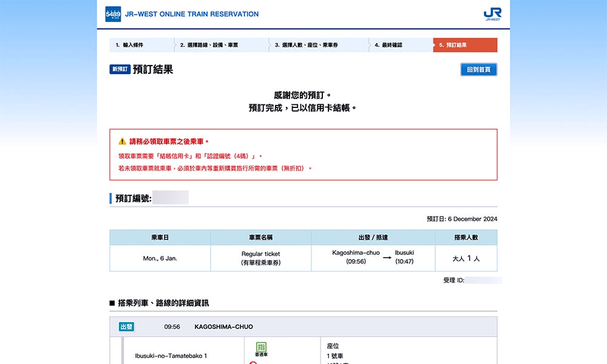Viewport: 607px width, 364px height.
Task: Click the line about 若未領取車票就乘車
Action: 215,168
